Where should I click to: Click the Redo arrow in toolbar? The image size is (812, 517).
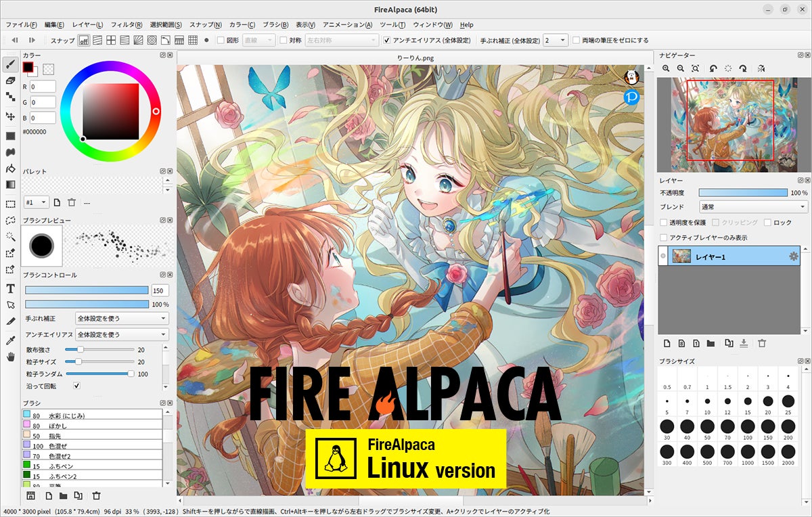pos(32,41)
